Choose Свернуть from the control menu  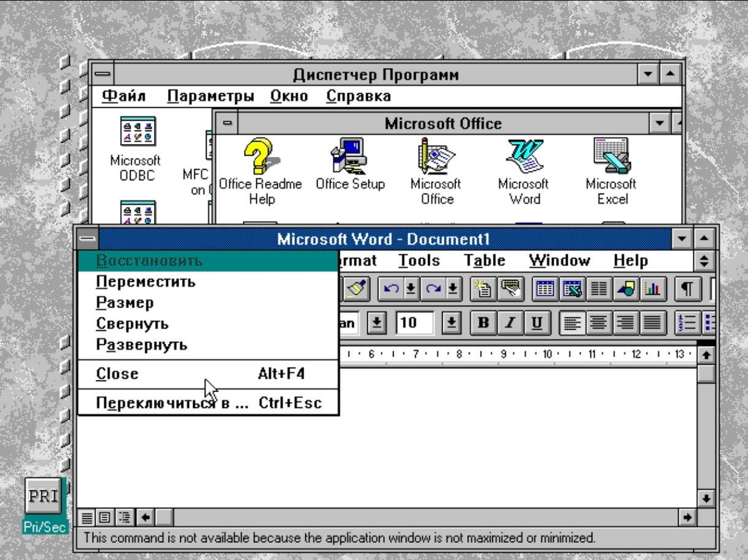pyautogui.click(x=208, y=324)
